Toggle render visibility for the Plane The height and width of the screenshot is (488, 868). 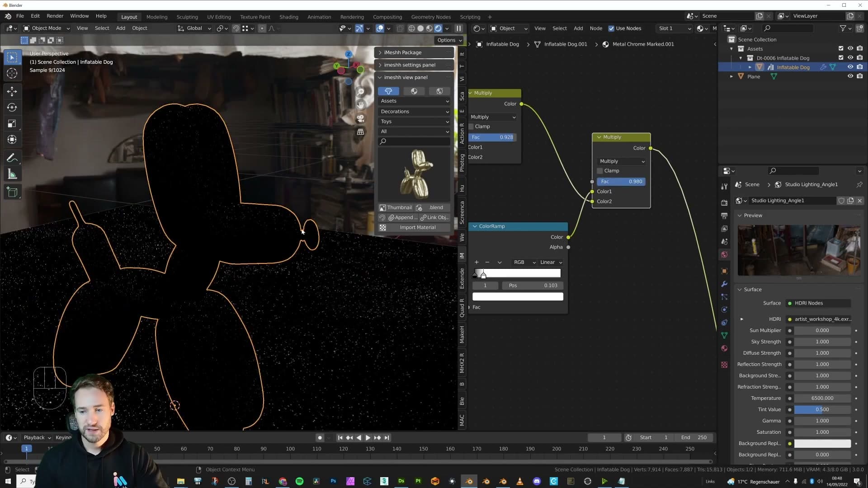pos(859,76)
